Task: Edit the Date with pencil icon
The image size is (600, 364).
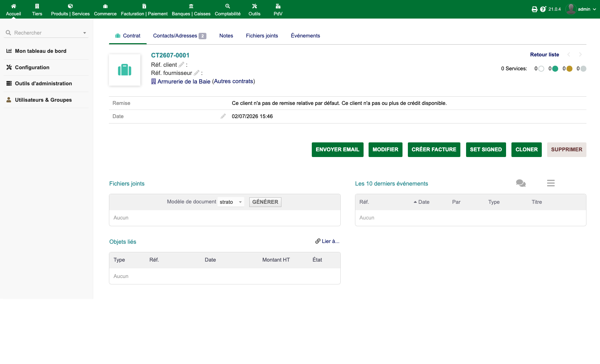Action: point(223,116)
